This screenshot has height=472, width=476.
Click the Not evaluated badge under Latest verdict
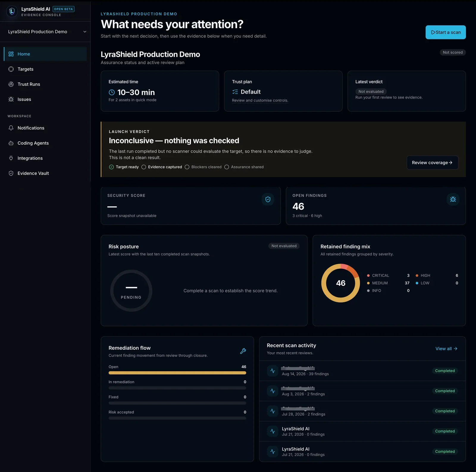pyautogui.click(x=371, y=92)
